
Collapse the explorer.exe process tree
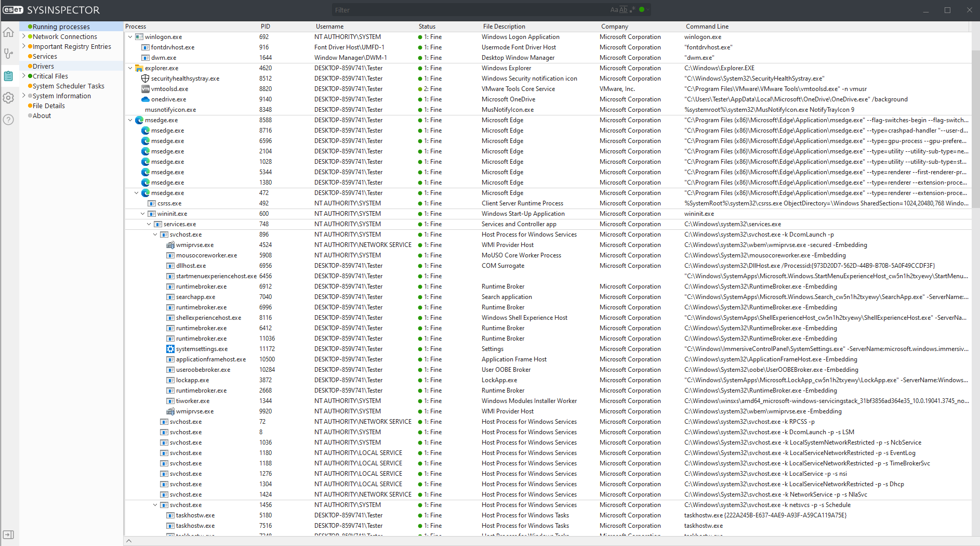pos(130,68)
